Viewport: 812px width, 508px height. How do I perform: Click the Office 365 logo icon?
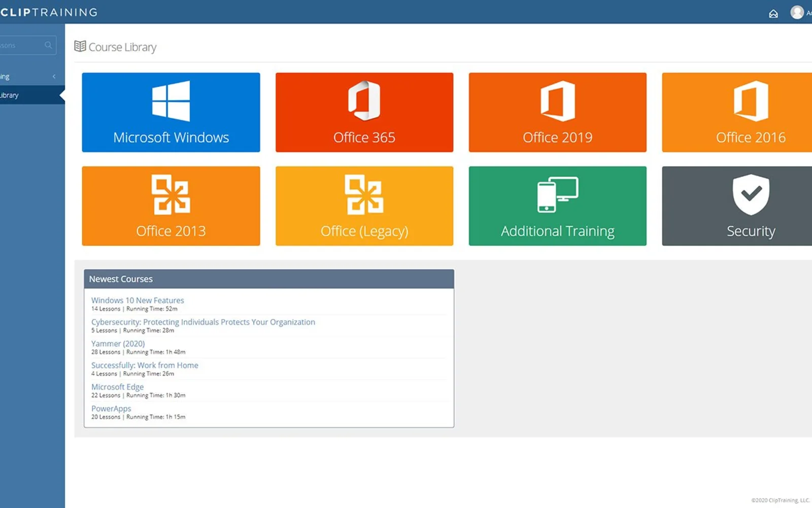364,101
